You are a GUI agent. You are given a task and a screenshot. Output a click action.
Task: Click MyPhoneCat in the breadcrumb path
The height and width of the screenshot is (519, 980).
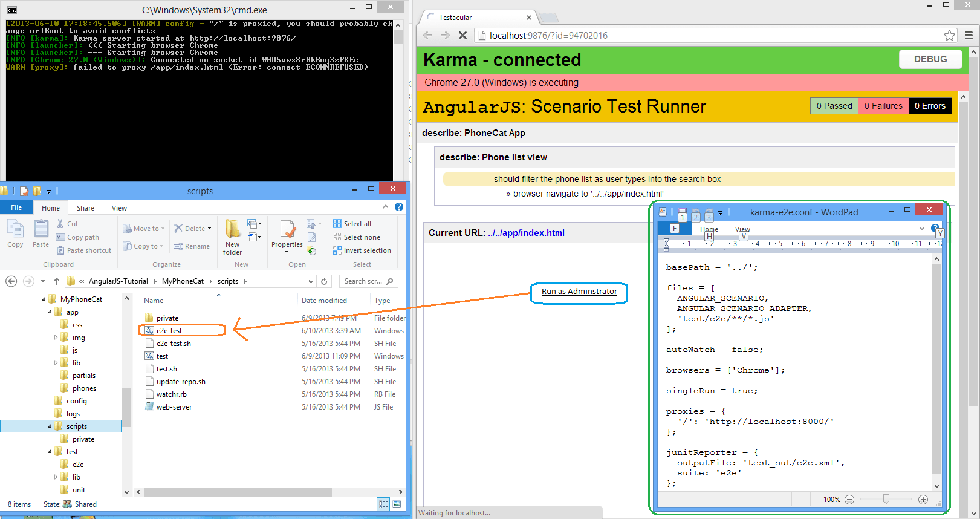tap(183, 281)
